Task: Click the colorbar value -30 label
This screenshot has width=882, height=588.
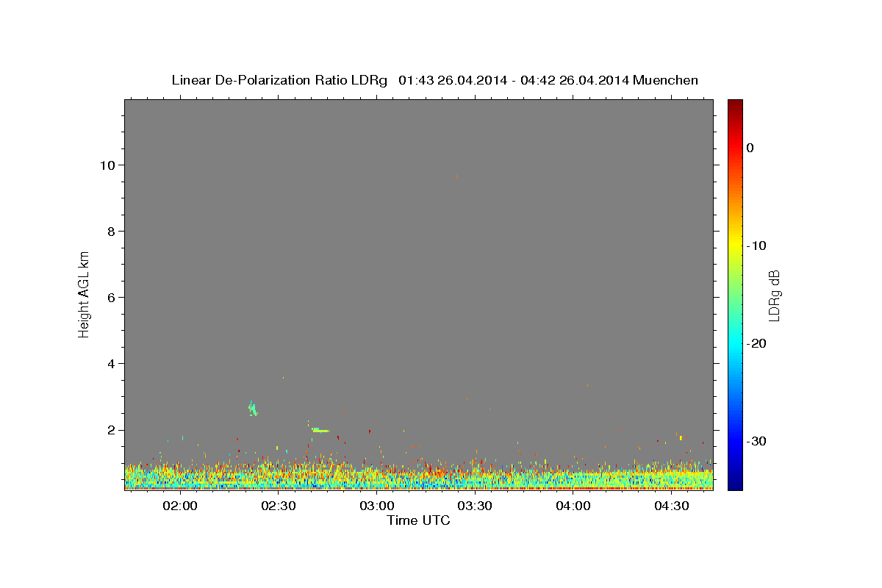Action: [756, 441]
